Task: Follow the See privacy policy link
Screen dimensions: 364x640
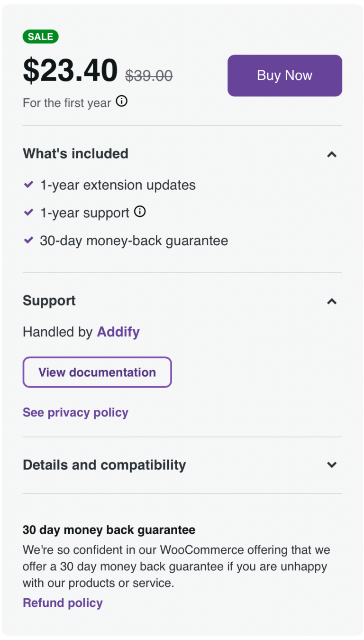Action: click(75, 413)
